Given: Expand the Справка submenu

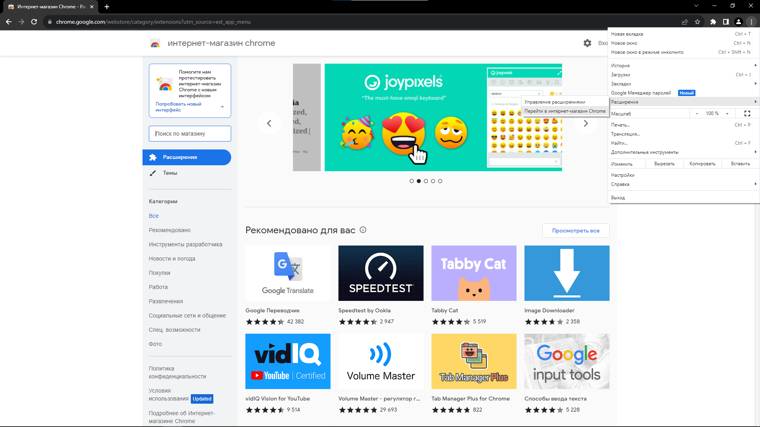Looking at the screenshot, I should point(683,184).
